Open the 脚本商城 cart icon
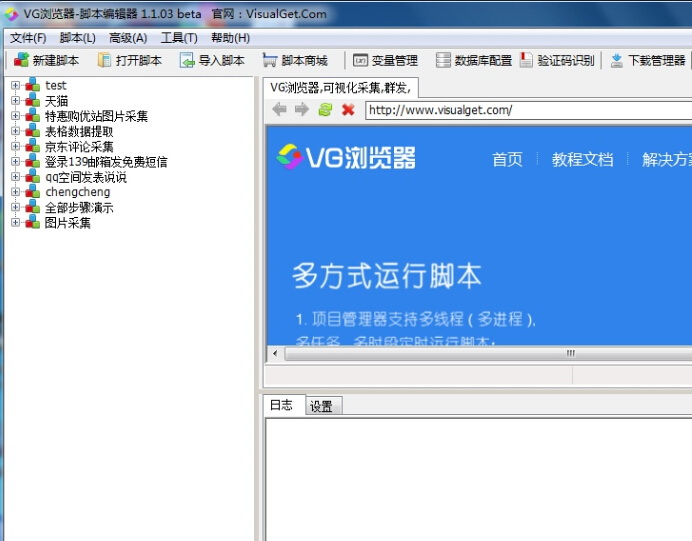The height and width of the screenshot is (541, 692). [x=269, y=60]
